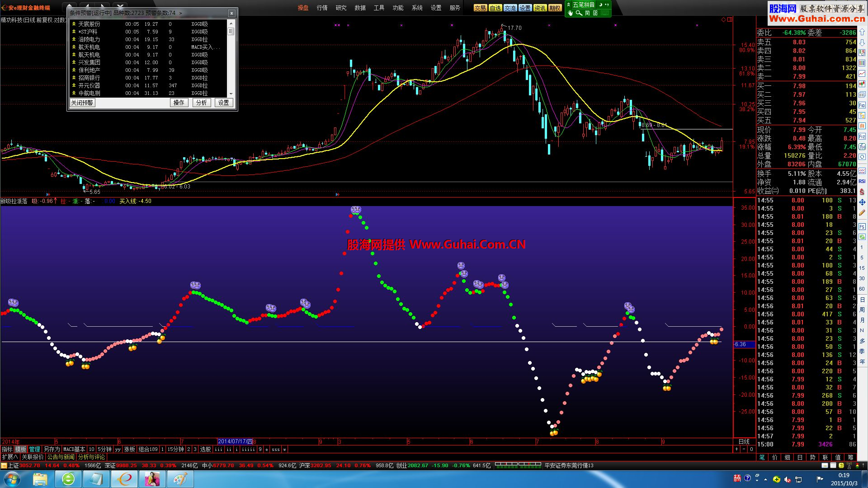
Task: Open the 公告与新闻 tab
Action: (x=61, y=457)
